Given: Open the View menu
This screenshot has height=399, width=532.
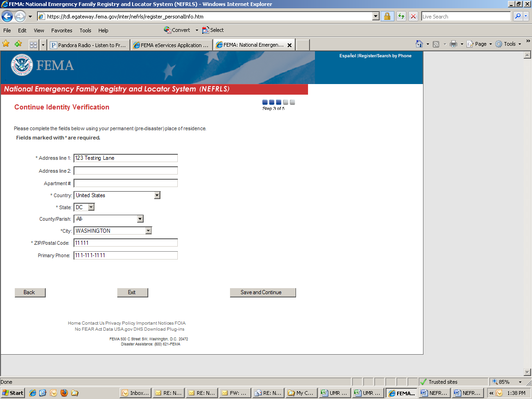Looking at the screenshot, I should click(39, 30).
